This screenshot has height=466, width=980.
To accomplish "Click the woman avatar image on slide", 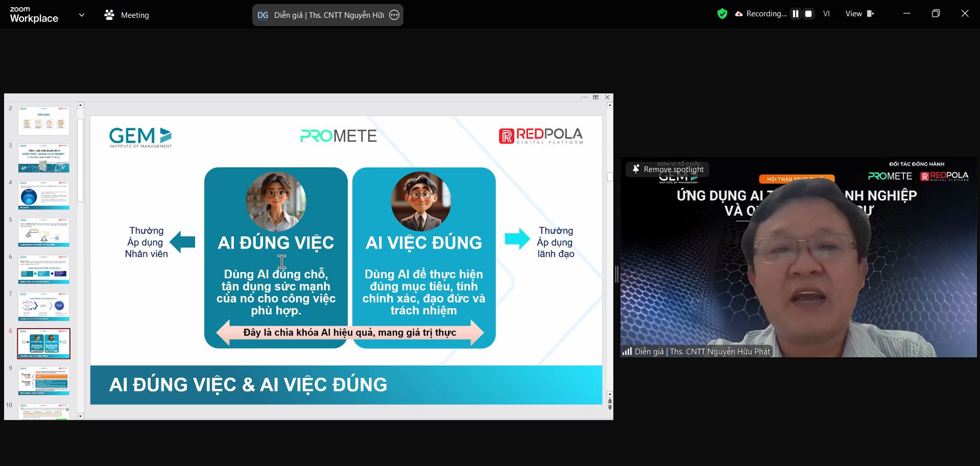I will [x=276, y=201].
